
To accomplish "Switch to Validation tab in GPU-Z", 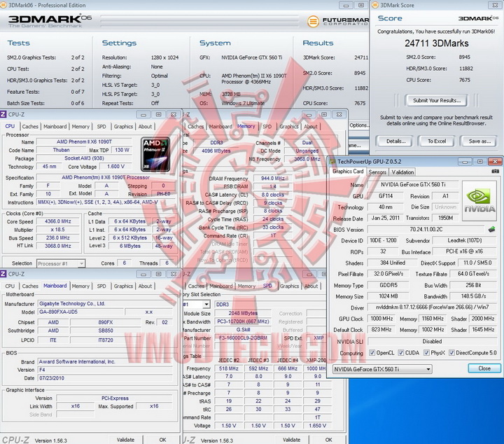I will [402, 172].
